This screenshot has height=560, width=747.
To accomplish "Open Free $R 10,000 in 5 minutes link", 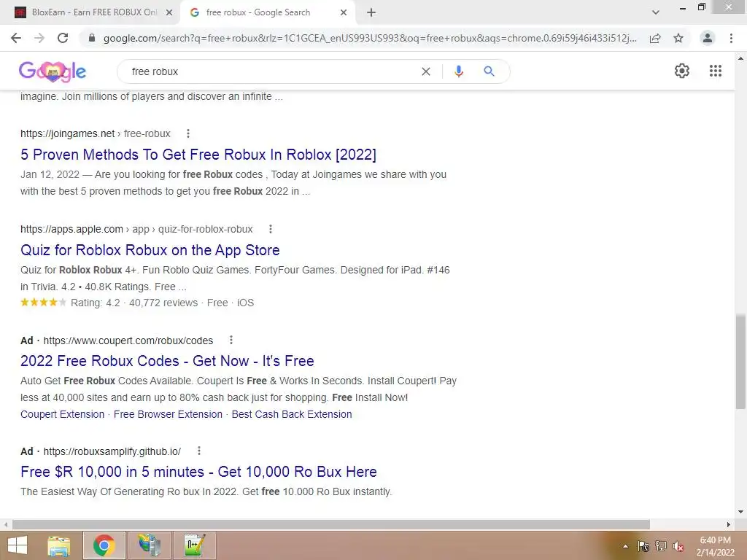I will coord(198,472).
